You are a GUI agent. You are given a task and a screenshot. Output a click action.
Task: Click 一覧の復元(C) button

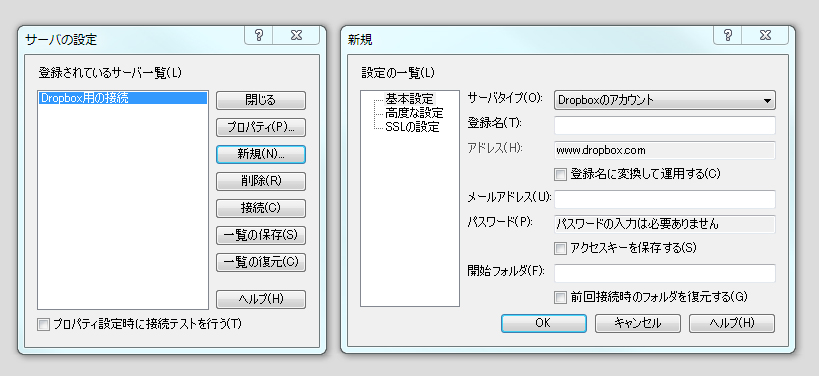(x=261, y=262)
